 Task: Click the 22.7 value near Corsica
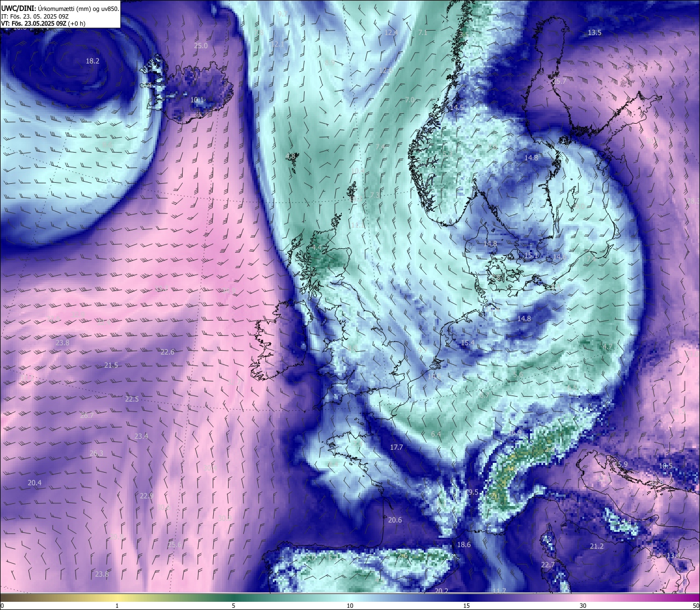(547, 565)
